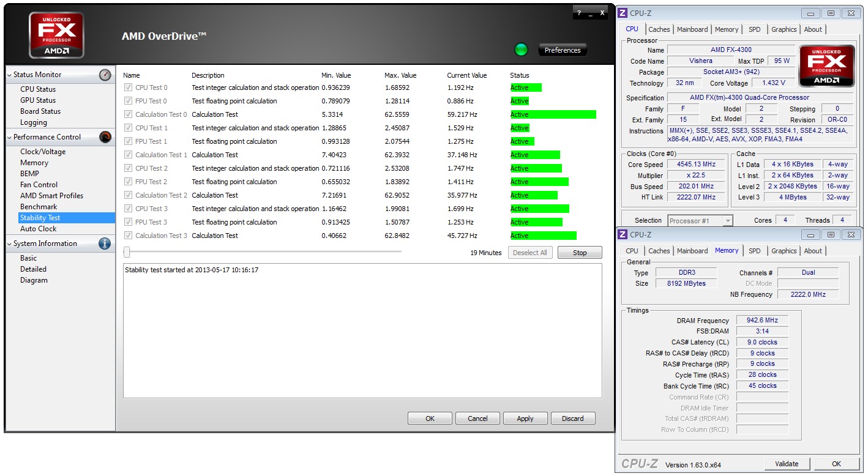Toggle the Calculation Test 1 checkbox
This screenshot has width=868, height=476.
[128, 155]
